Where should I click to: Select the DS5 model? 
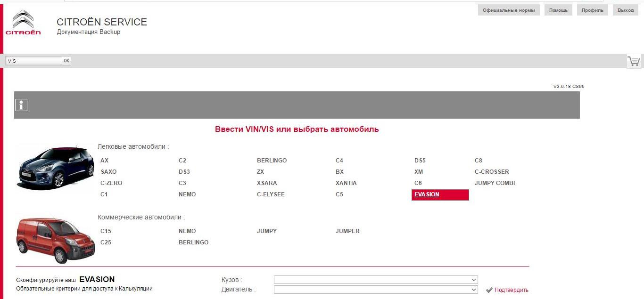point(420,161)
